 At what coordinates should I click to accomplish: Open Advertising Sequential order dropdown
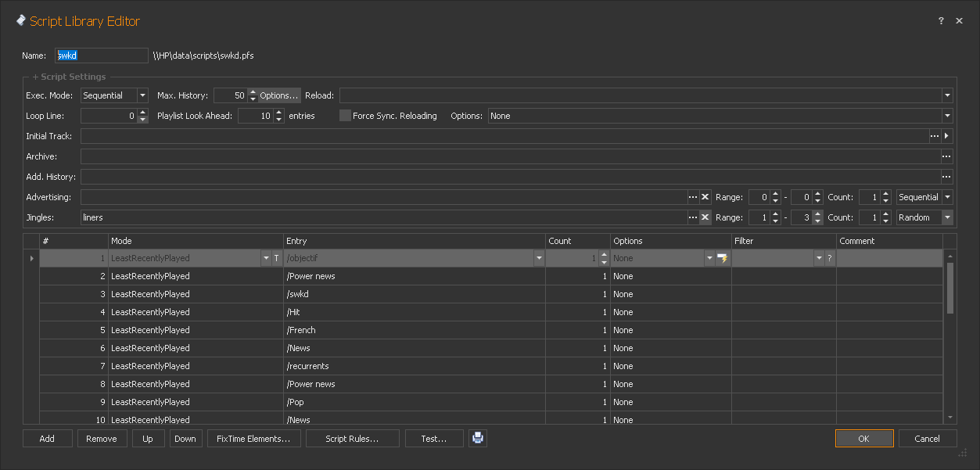[947, 197]
